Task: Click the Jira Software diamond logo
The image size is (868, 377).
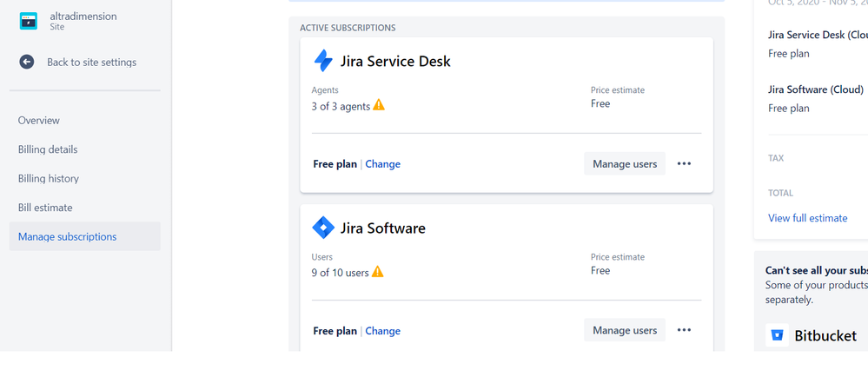Action: point(323,228)
